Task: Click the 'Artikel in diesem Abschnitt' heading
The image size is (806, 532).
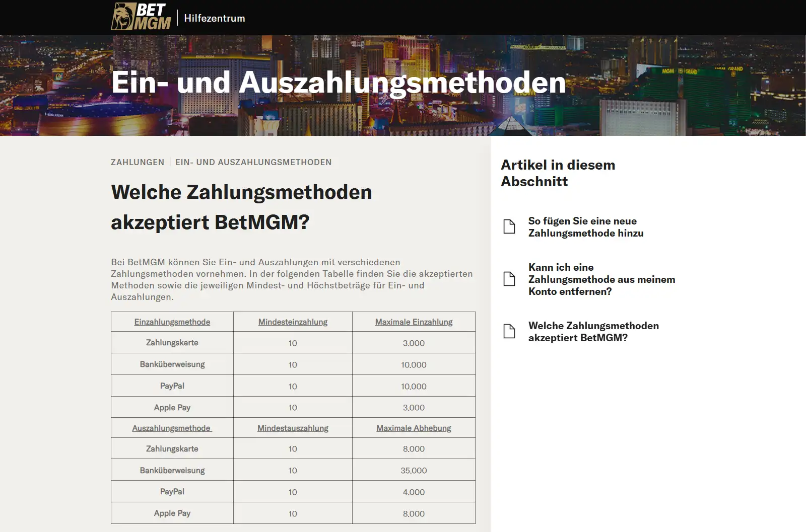Action: click(558, 173)
